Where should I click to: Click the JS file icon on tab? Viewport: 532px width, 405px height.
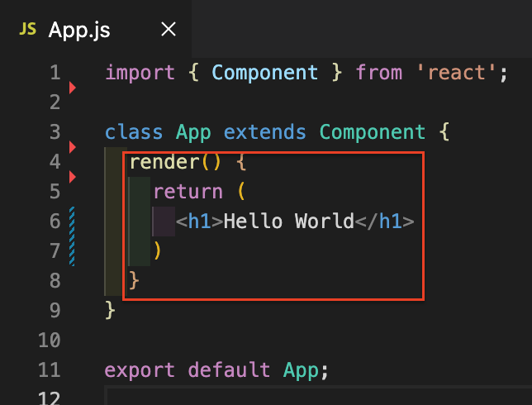(x=28, y=29)
